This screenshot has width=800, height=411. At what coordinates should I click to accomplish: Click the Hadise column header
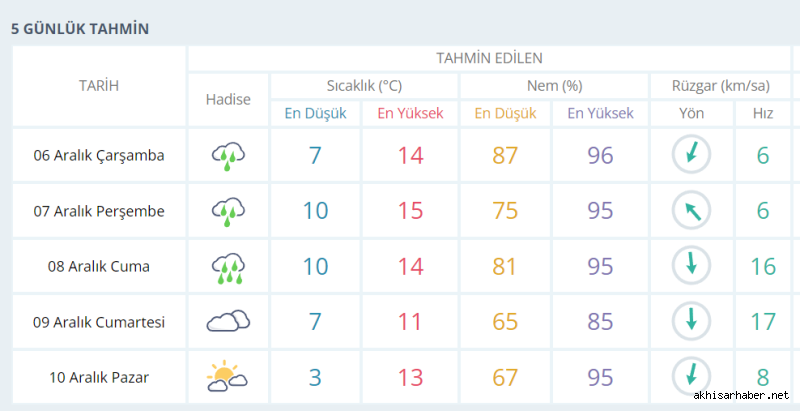tap(228, 99)
